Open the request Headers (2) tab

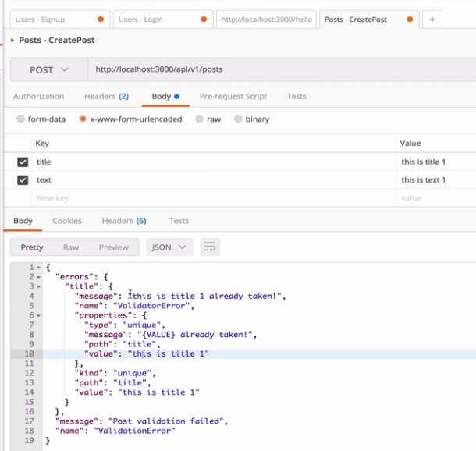[106, 97]
